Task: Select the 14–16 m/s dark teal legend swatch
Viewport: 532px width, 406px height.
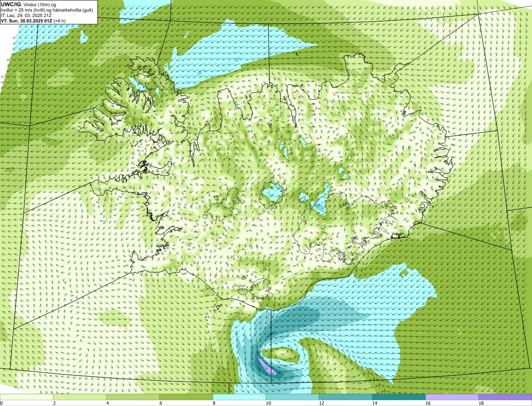Action: [x=399, y=397]
